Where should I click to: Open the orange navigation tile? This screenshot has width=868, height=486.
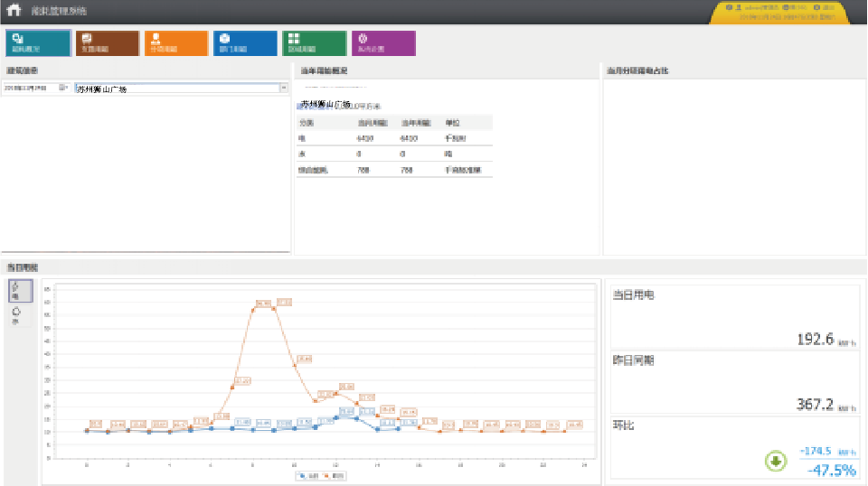coord(176,43)
